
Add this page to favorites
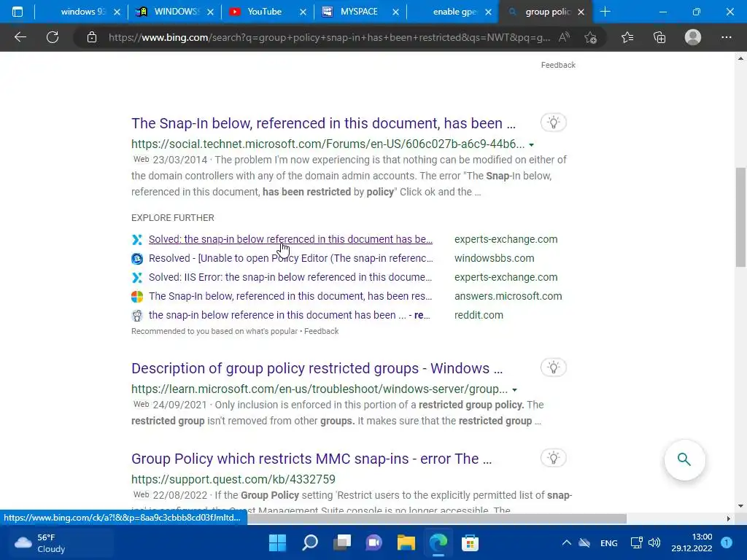(x=591, y=37)
